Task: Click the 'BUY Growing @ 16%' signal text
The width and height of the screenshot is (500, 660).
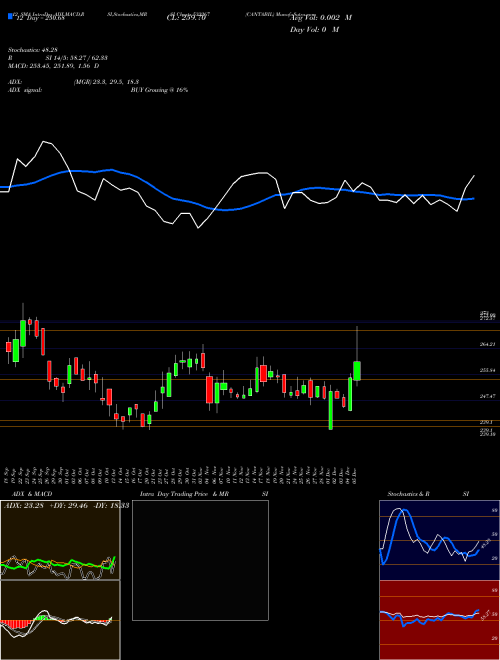Action: pos(159,90)
